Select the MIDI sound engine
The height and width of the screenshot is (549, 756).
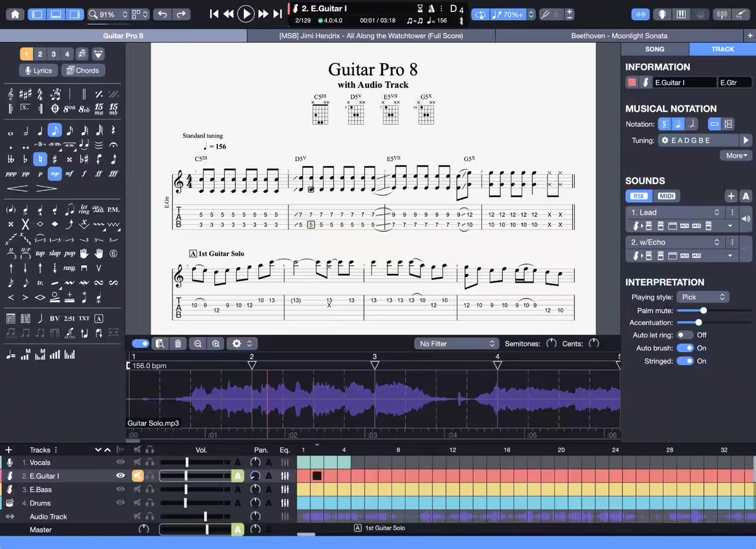click(667, 196)
